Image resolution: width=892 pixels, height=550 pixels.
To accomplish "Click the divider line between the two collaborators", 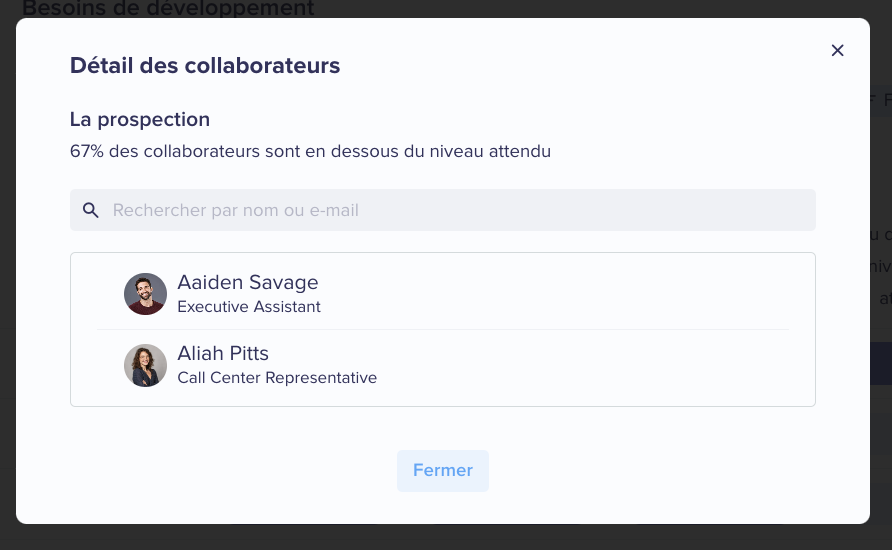I will coord(443,329).
